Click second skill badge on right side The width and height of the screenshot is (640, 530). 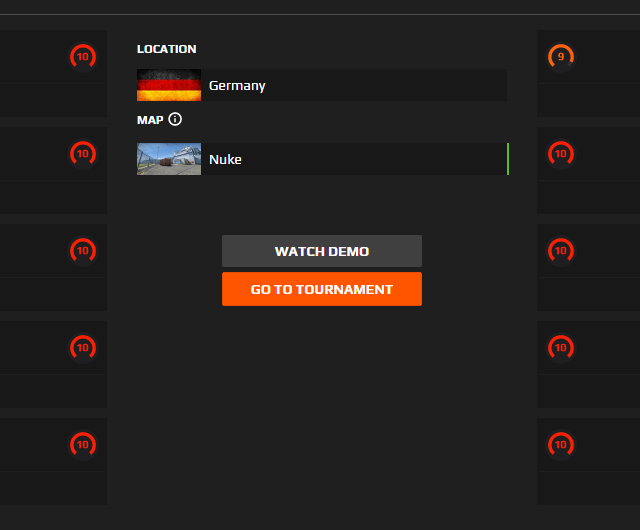tap(561, 154)
